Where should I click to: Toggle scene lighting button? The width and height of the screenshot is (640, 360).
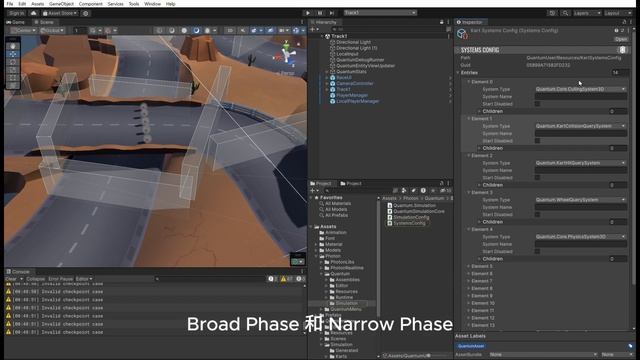[x=242, y=30]
